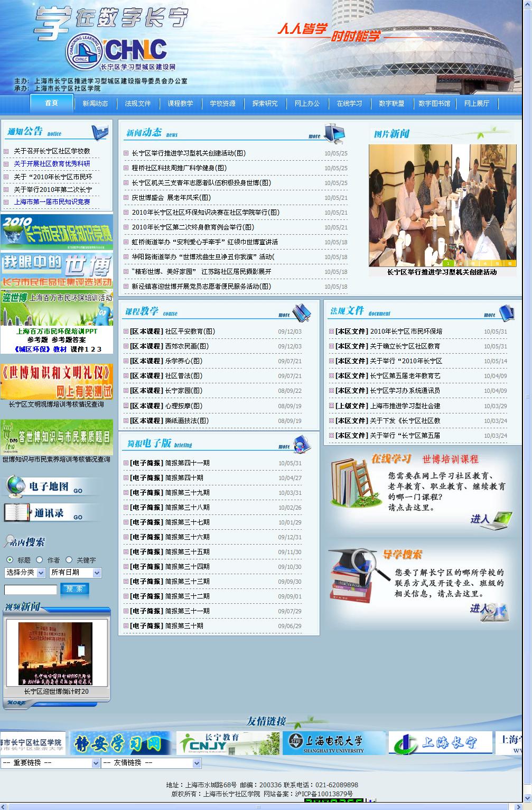Open notice 上海市第一届市民知识竞赛

click(x=52, y=202)
